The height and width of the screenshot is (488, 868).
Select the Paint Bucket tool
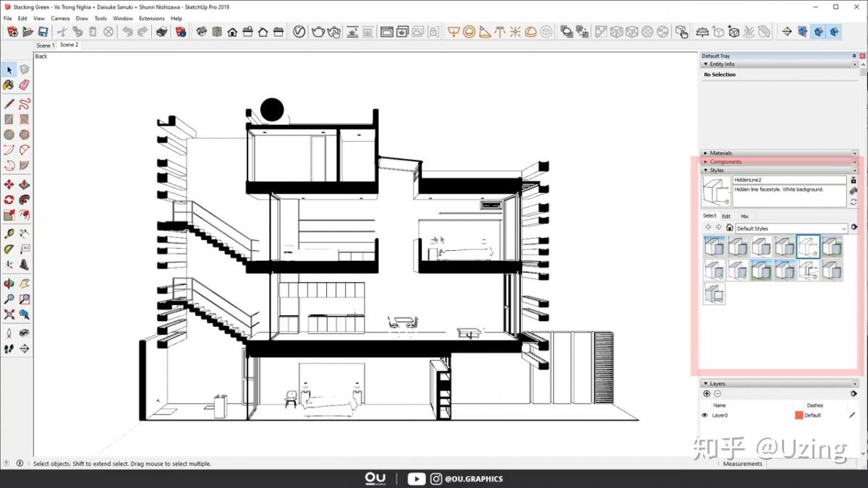9,85
